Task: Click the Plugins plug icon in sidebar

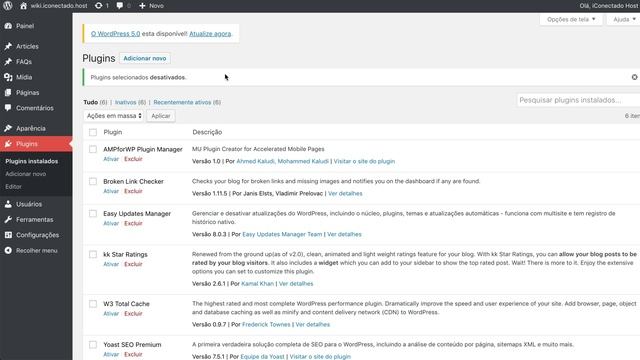Action: pyautogui.click(x=8, y=144)
